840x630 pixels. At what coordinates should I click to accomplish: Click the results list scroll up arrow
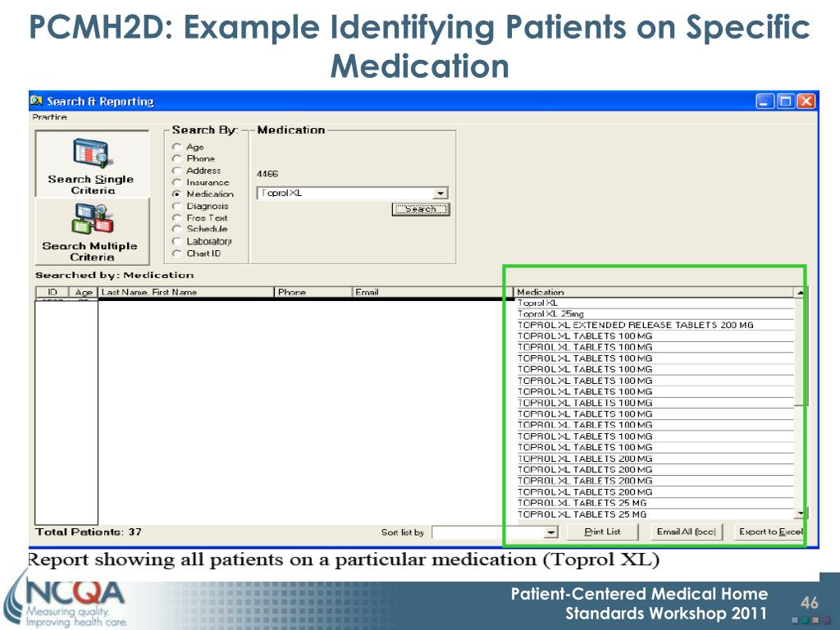(x=800, y=293)
